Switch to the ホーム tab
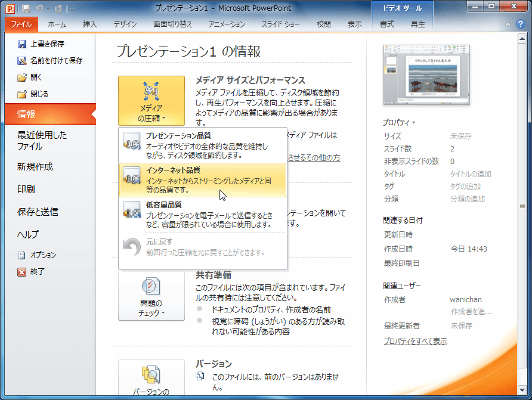This screenshot has width=532, height=400. point(57,24)
